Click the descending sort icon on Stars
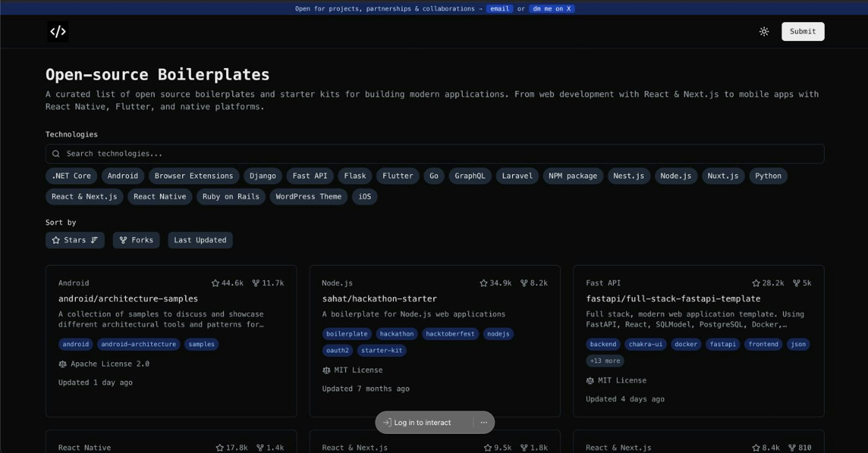Viewport: 868px width, 453px height. click(x=94, y=240)
